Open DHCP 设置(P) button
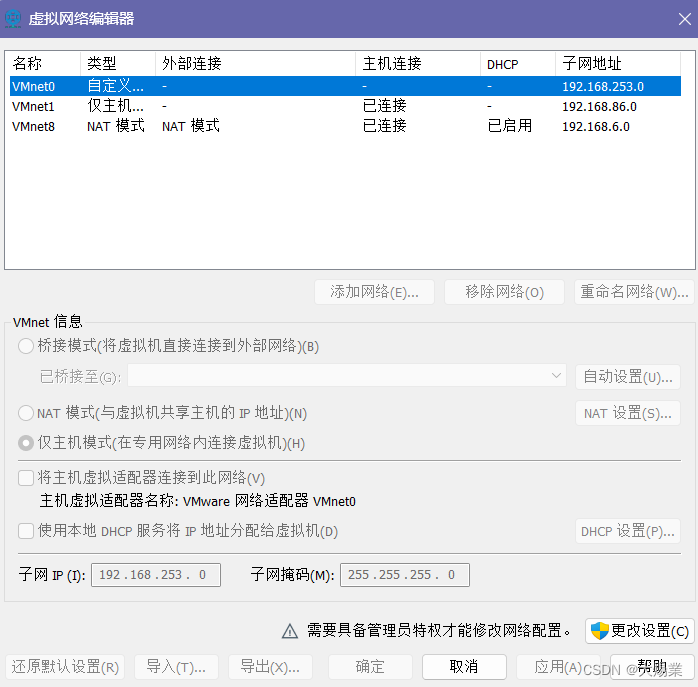Screen dimensions: 698x687 tap(628, 531)
